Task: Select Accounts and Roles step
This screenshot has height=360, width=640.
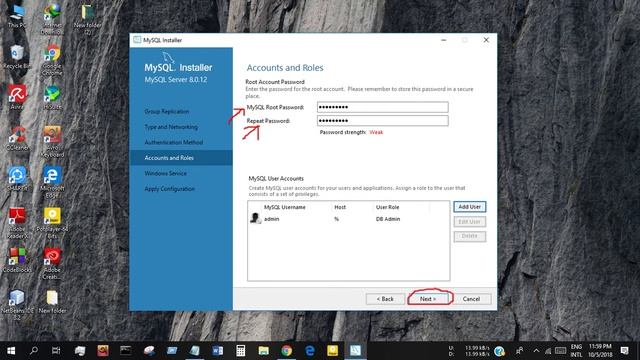Action: [181, 158]
